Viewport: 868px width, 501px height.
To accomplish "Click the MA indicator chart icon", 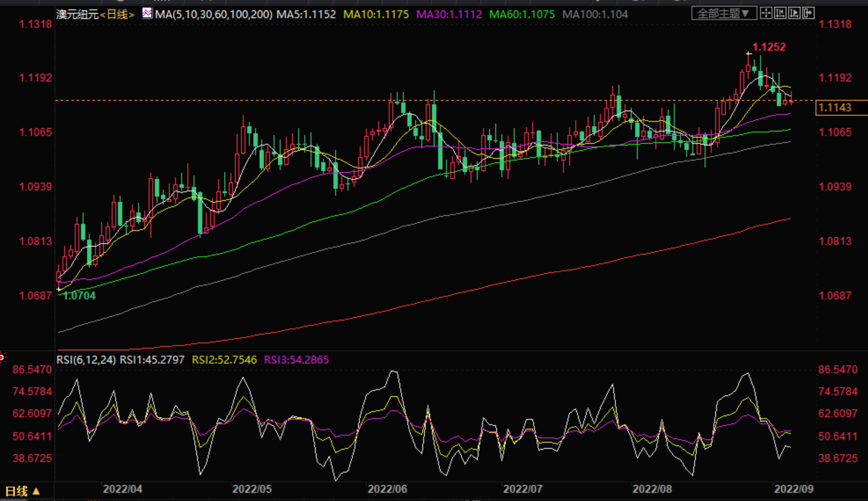I will [147, 13].
